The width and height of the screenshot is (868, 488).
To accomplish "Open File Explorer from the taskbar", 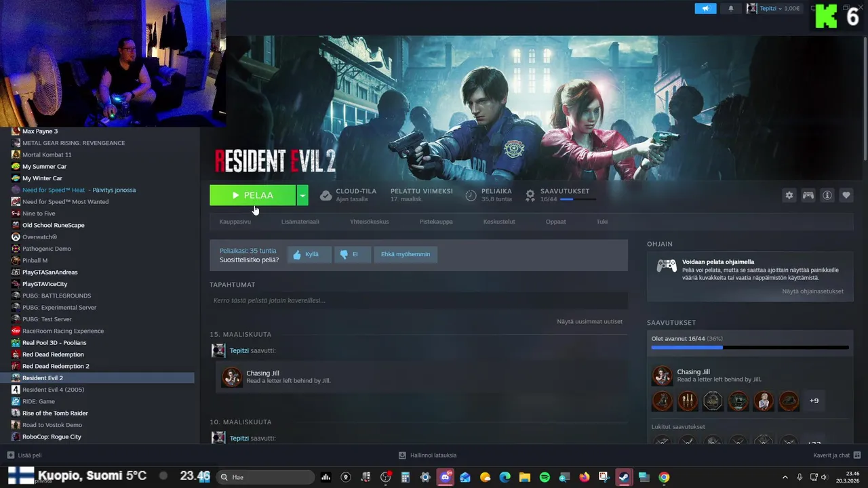I will click(x=525, y=477).
